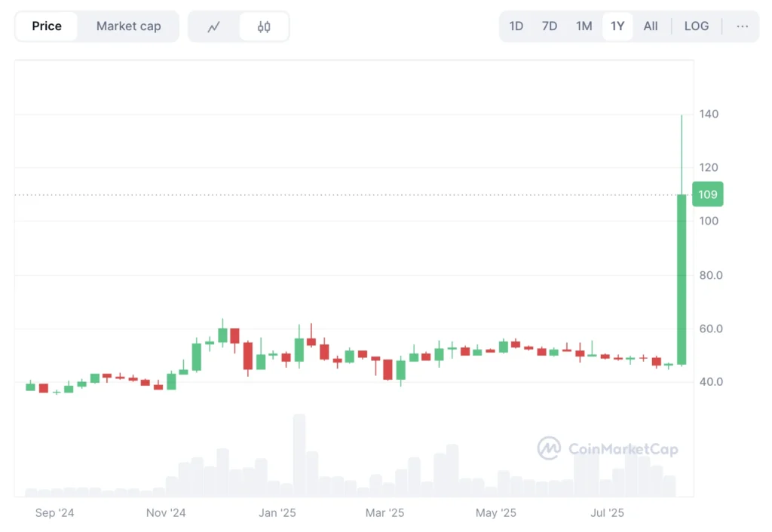772x532 pixels.
Task: Select the 1Y time range
Action: click(x=617, y=26)
